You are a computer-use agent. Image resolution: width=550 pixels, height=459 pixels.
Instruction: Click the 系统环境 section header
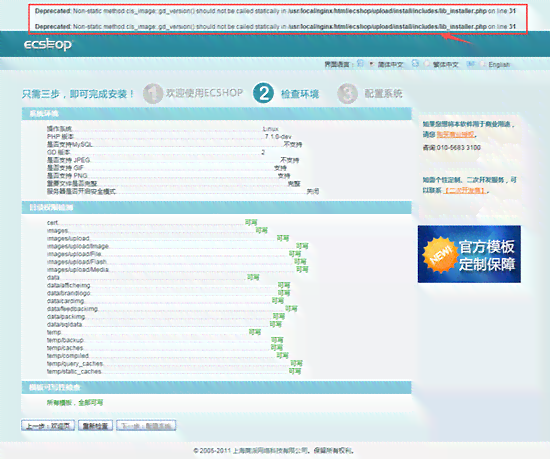[x=216, y=114]
